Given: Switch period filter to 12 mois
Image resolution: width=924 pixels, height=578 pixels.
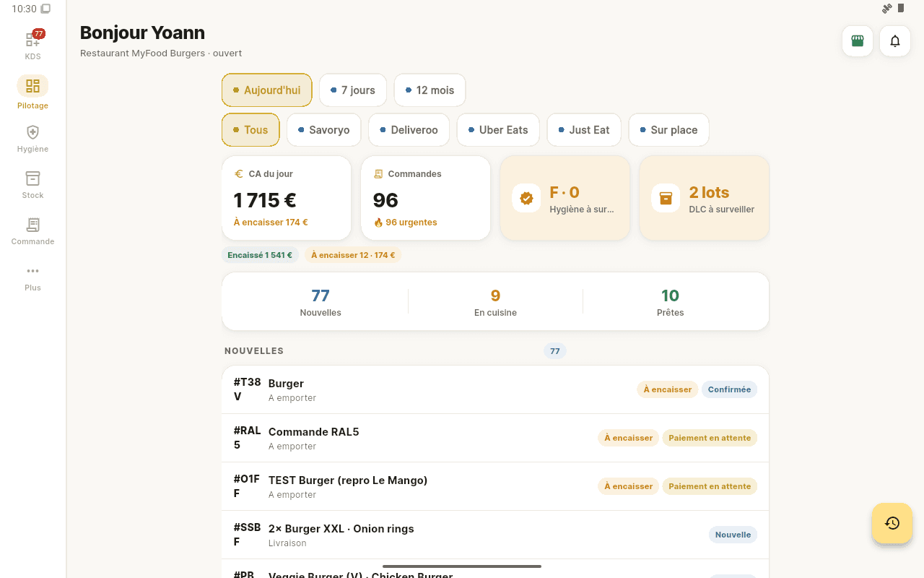Looking at the screenshot, I should [430, 90].
